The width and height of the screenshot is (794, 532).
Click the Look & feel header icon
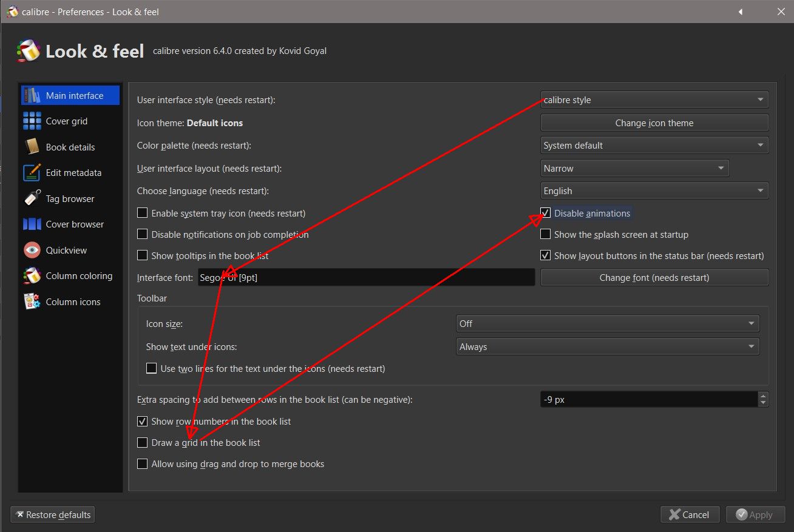point(28,51)
